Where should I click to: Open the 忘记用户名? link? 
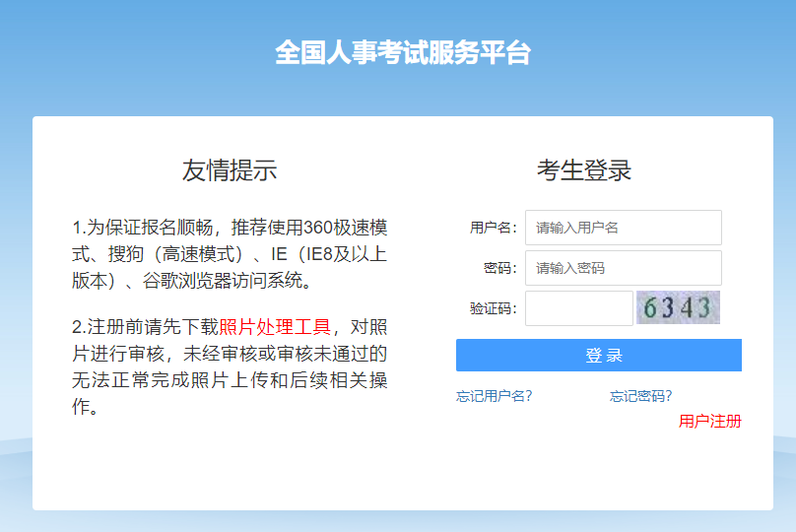pos(494,396)
